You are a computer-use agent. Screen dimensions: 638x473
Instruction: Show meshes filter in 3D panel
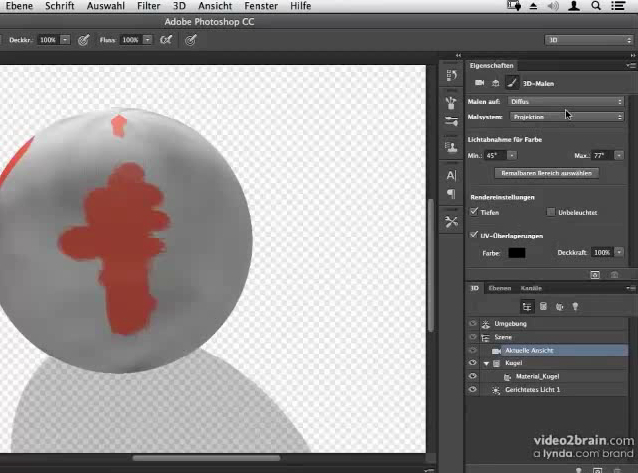pyautogui.click(x=543, y=307)
